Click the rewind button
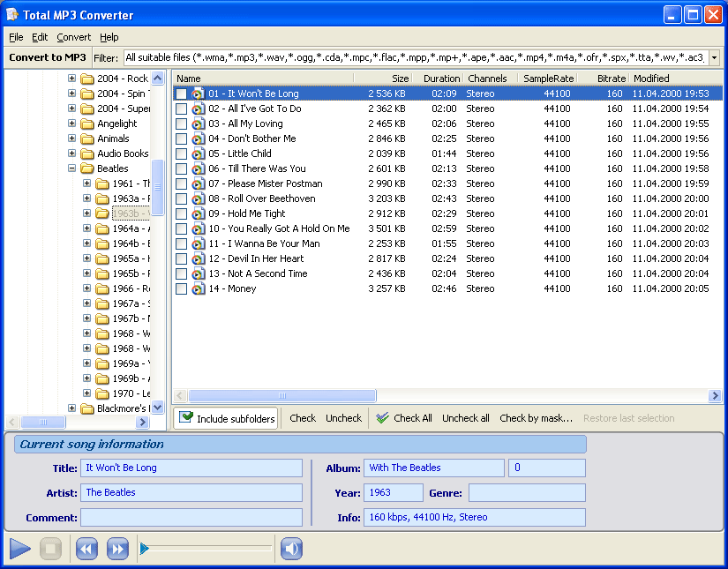The image size is (728, 569). click(86, 549)
